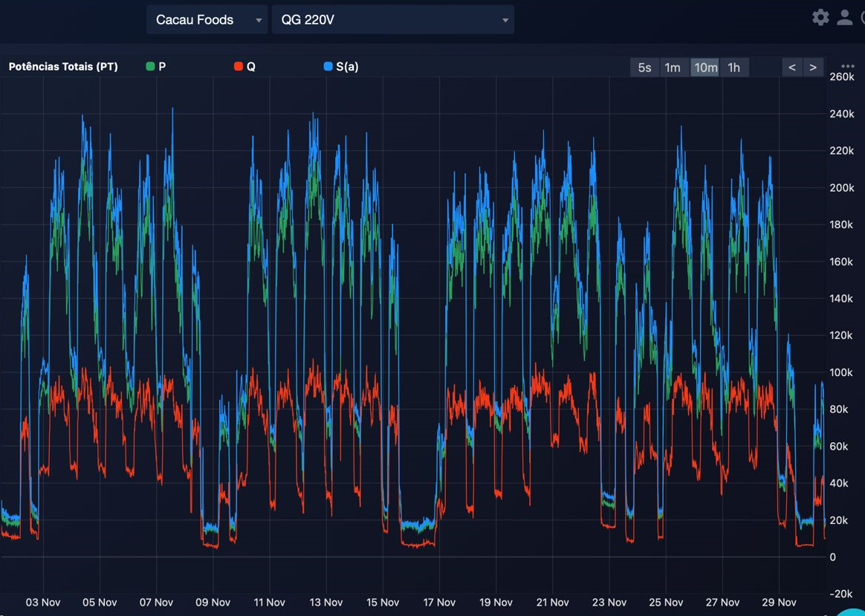Switch to the 1h interval
The image size is (865, 616).
[x=733, y=68]
